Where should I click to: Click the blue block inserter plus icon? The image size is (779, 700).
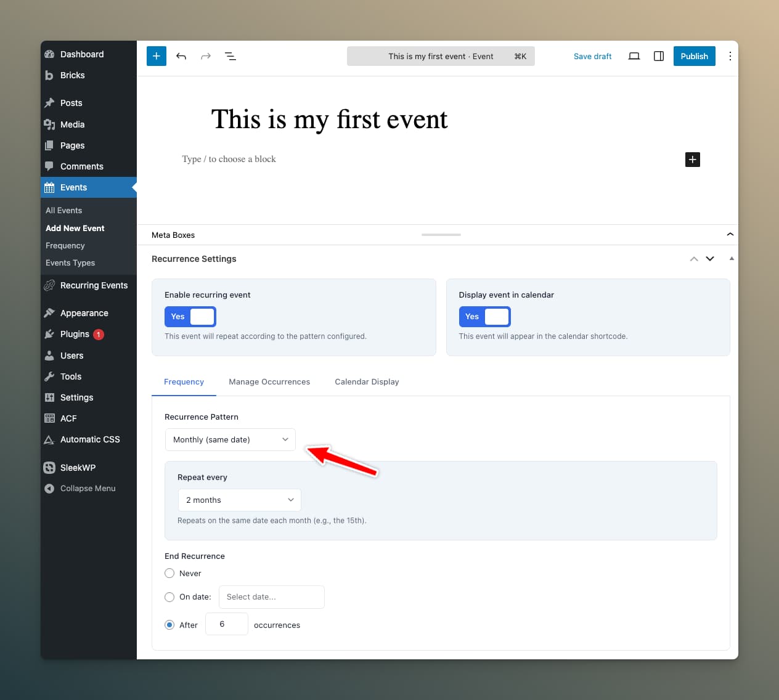157,56
